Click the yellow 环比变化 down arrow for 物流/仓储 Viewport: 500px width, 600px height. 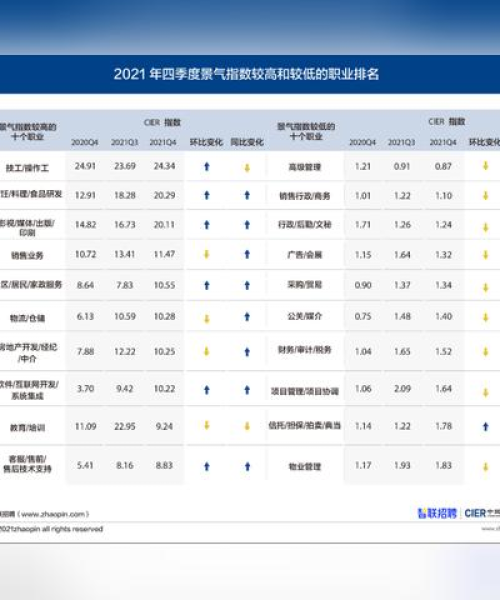pos(207,319)
